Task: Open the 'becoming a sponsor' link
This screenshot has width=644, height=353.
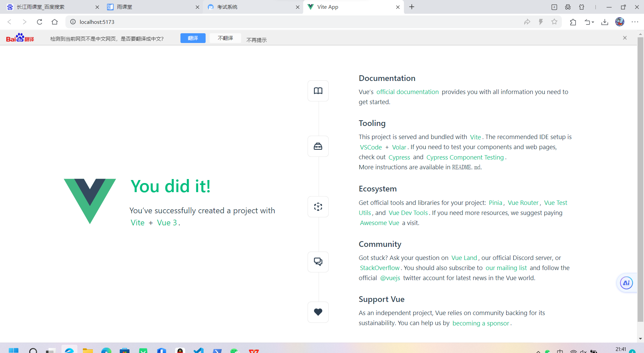Action: tap(481, 323)
